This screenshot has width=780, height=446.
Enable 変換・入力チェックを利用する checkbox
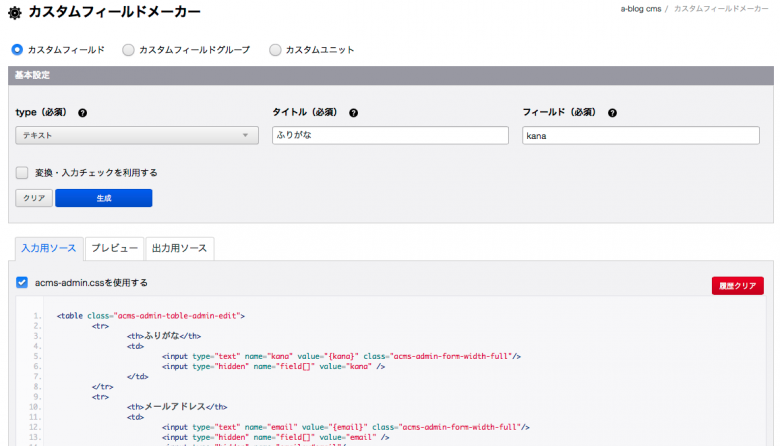point(22,172)
